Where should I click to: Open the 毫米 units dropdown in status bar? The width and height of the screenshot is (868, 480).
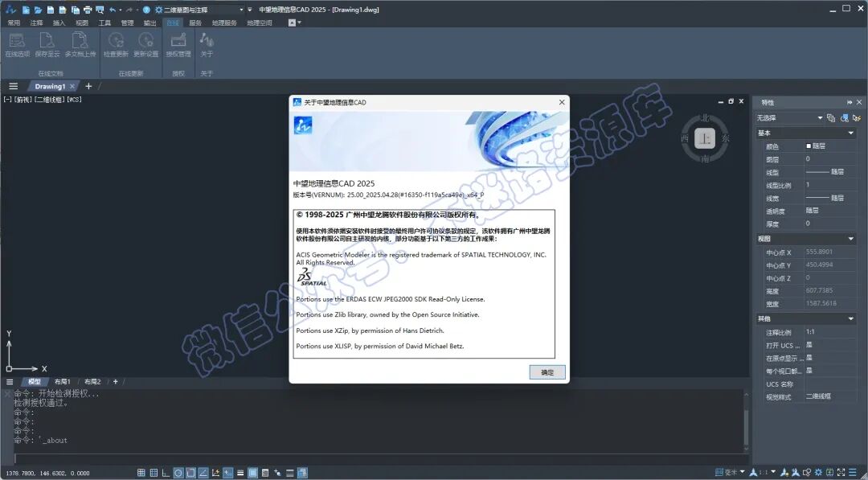(x=743, y=472)
